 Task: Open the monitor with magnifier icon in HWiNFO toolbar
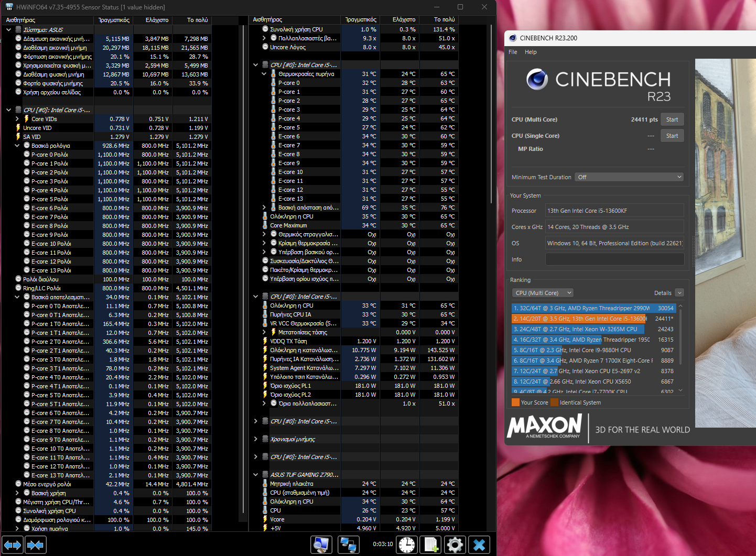coord(321,545)
